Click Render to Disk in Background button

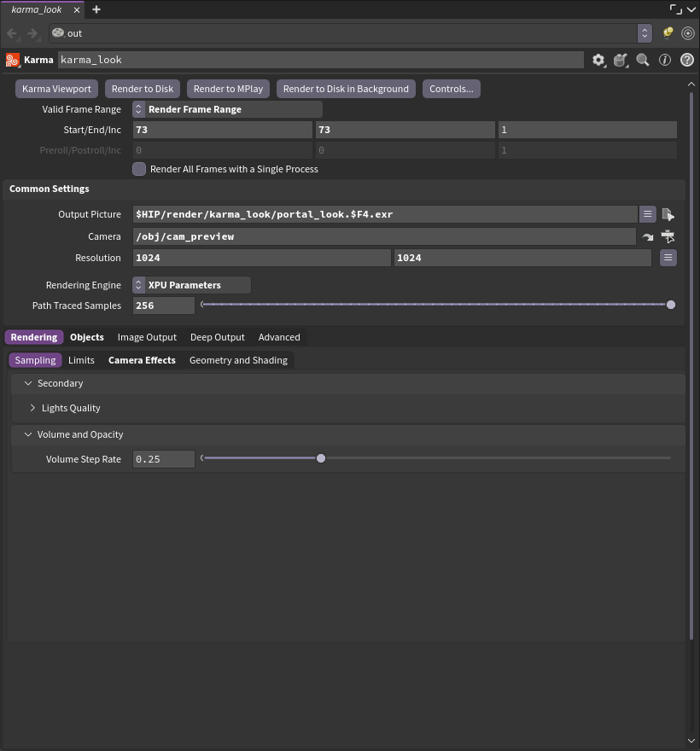point(346,89)
